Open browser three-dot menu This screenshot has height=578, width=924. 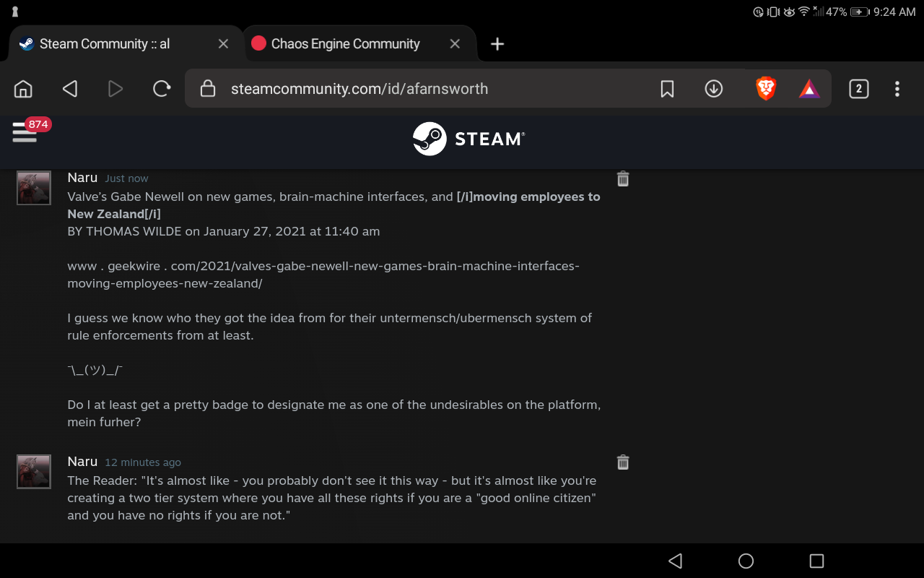pos(897,89)
